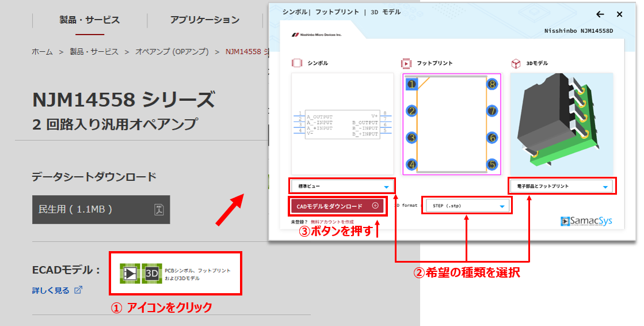Click the back arrow in SamacSys dialog
Screen dimensions: 644x326
click(x=600, y=14)
